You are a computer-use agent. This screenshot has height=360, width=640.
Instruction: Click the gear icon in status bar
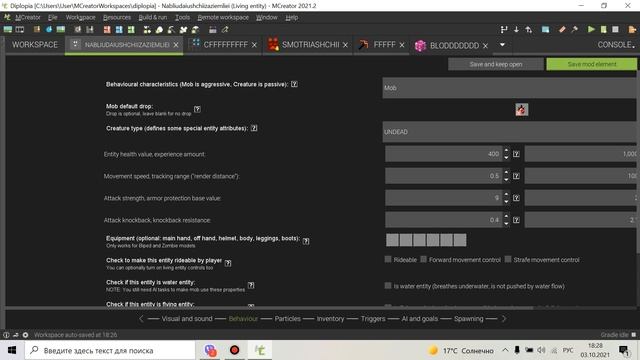coord(25,335)
